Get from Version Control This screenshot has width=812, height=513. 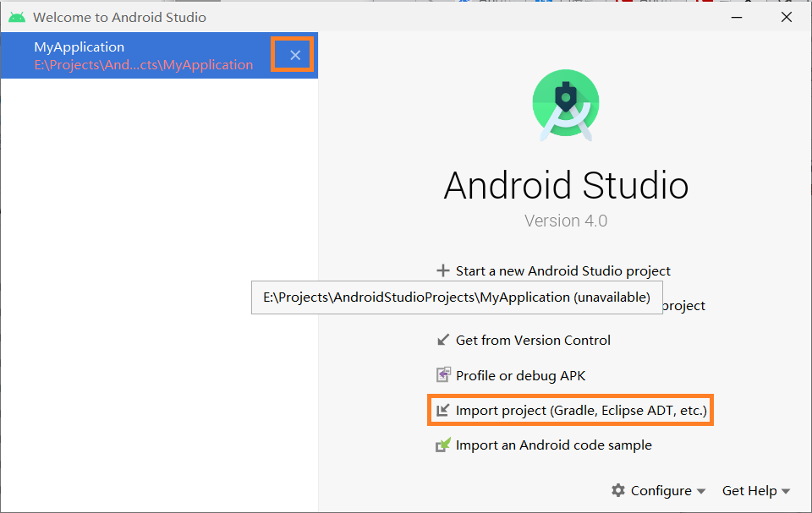pyautogui.click(x=533, y=340)
